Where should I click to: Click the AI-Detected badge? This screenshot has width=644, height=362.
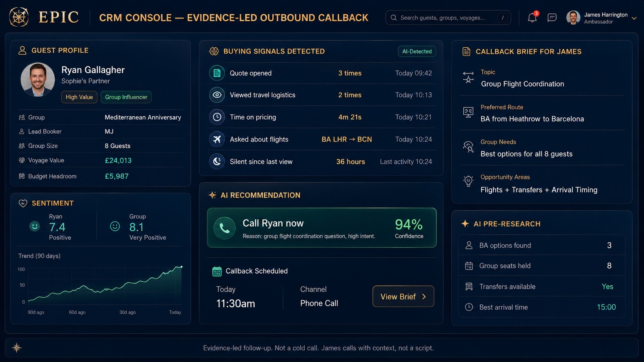pos(417,51)
